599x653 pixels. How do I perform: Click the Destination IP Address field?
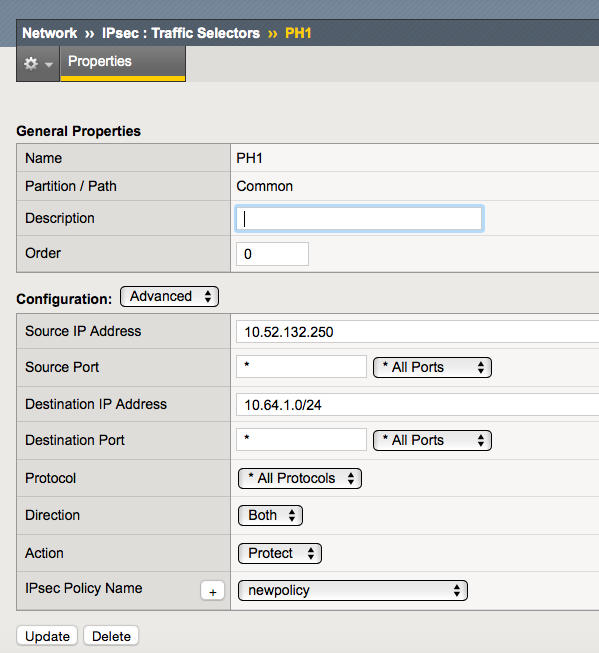[417, 405]
